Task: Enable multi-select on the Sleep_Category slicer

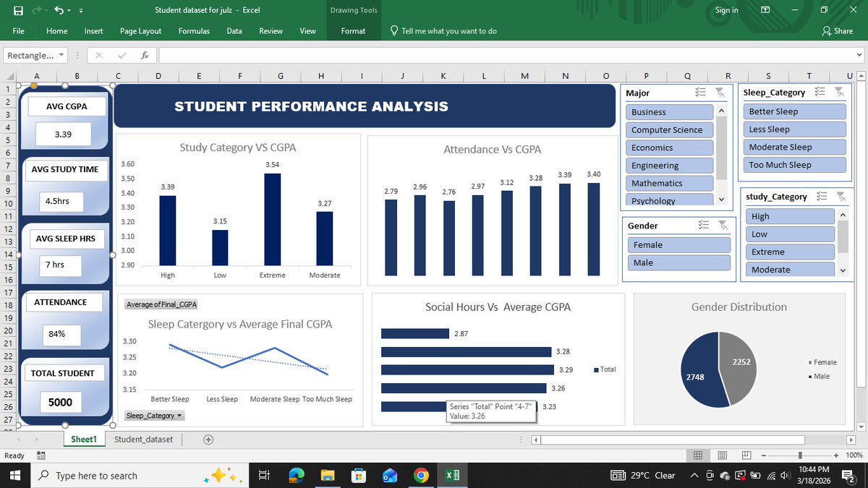Action: click(820, 92)
